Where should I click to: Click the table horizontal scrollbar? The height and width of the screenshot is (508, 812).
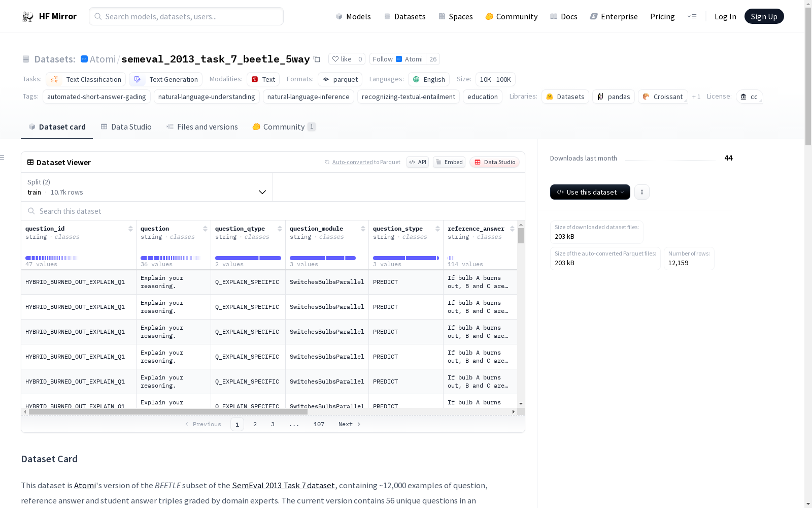pyautogui.click(x=168, y=412)
